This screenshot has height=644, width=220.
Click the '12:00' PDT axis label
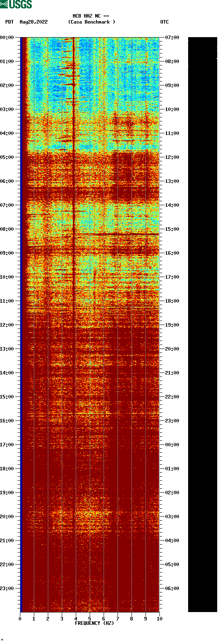[7, 325]
